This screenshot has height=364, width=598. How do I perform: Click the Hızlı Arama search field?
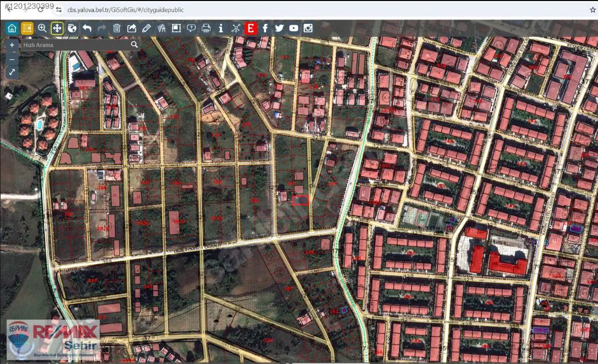[x=80, y=45]
